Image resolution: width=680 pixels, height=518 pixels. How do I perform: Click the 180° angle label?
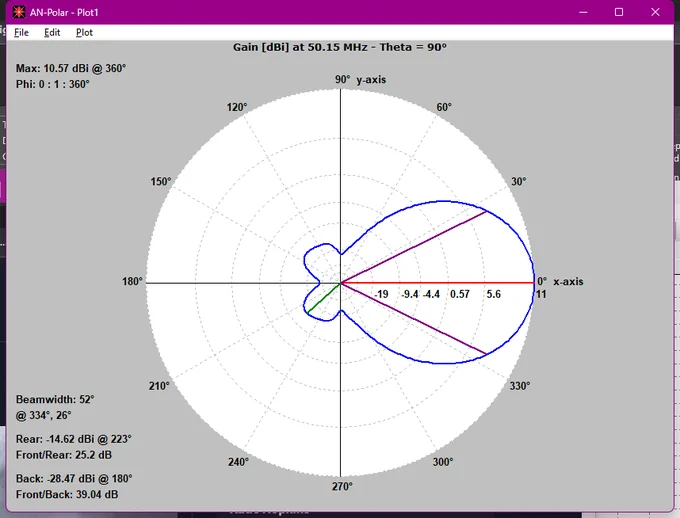132,282
